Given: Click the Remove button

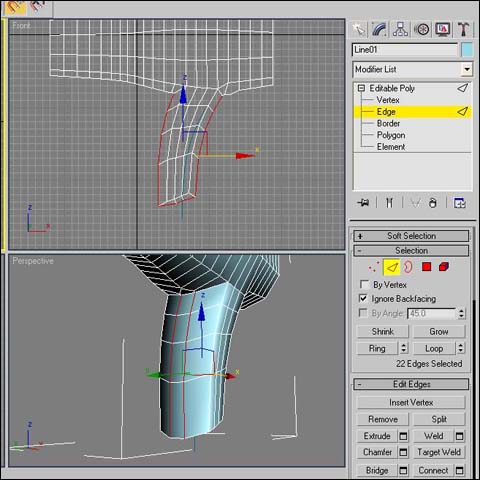Looking at the screenshot, I should coord(383,419).
